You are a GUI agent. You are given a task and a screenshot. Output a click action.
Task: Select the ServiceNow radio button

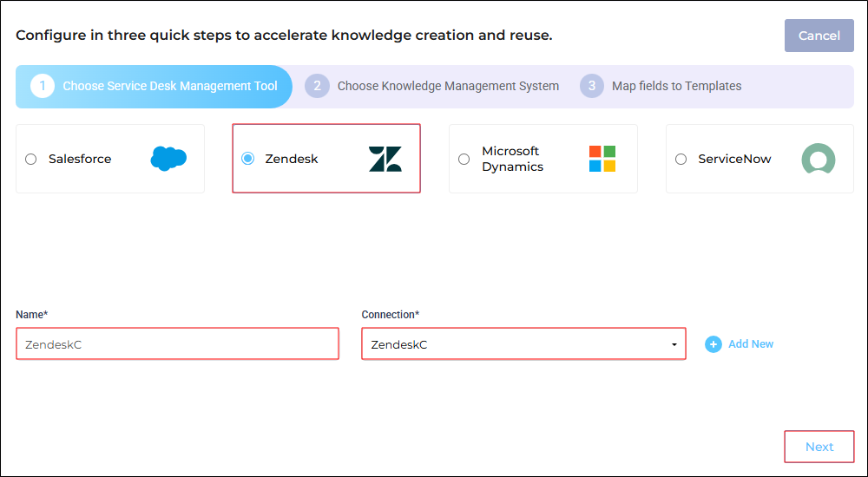click(681, 160)
